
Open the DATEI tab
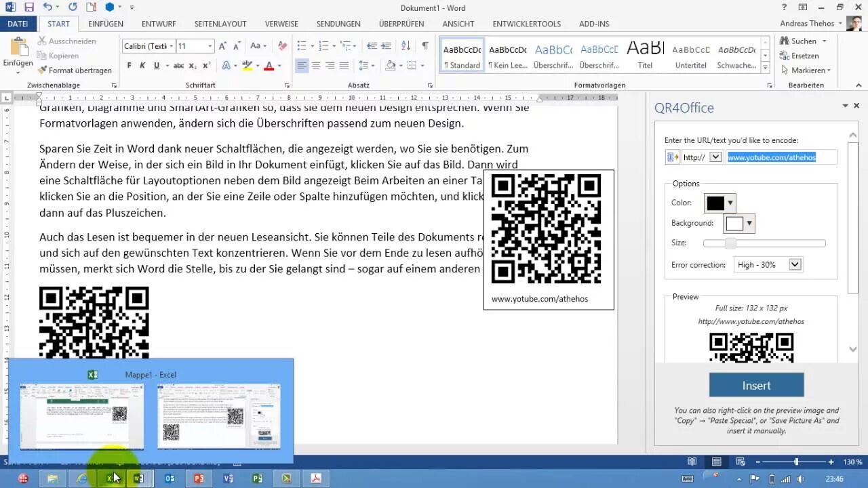[x=18, y=24]
